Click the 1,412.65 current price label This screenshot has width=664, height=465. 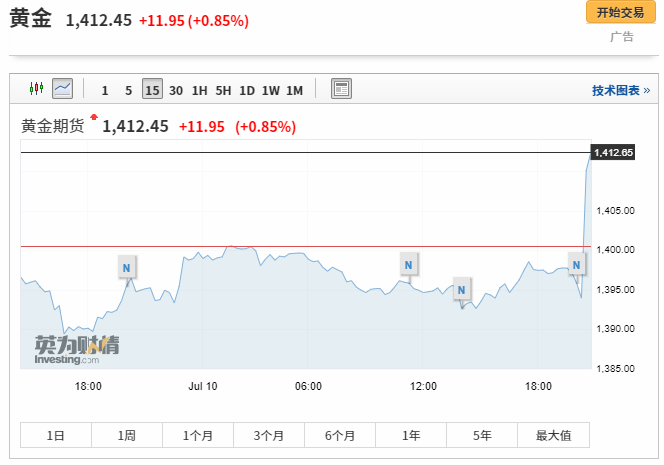[613, 152]
